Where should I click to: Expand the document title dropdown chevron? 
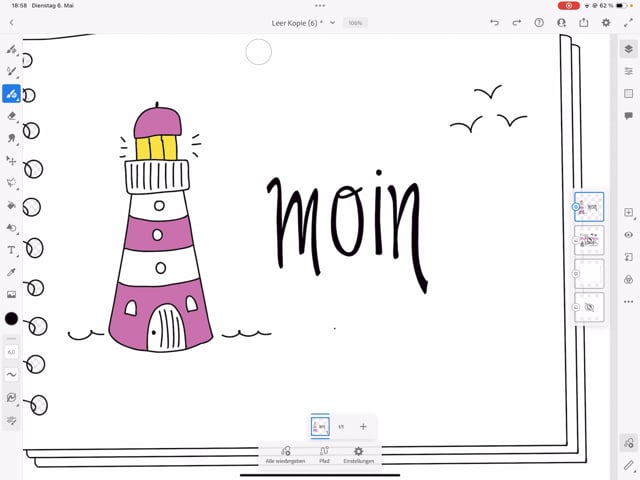[x=332, y=22]
